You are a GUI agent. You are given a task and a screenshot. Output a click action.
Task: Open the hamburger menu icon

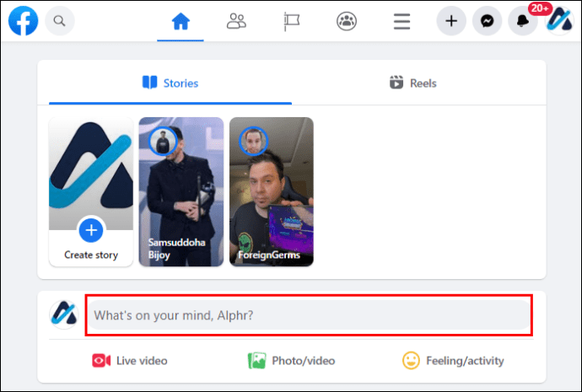pos(402,22)
